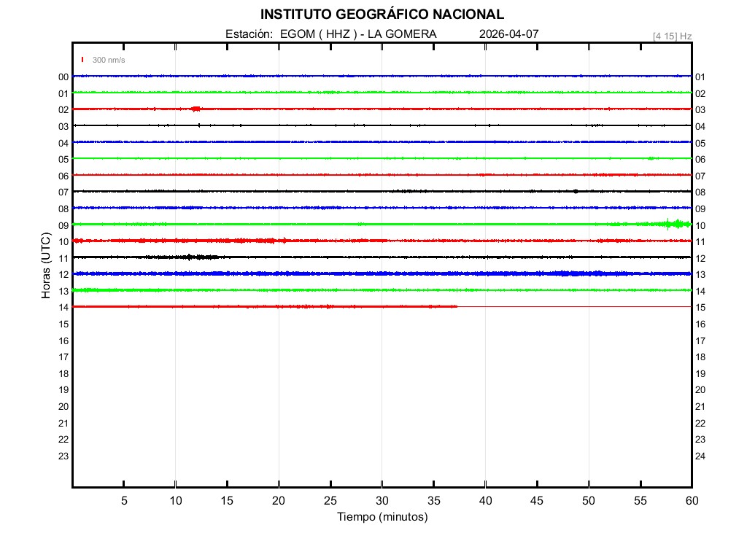Click the thick blue 12 hour trace
Image resolution: width=747 pixels, height=560 pixels.
click(x=382, y=273)
